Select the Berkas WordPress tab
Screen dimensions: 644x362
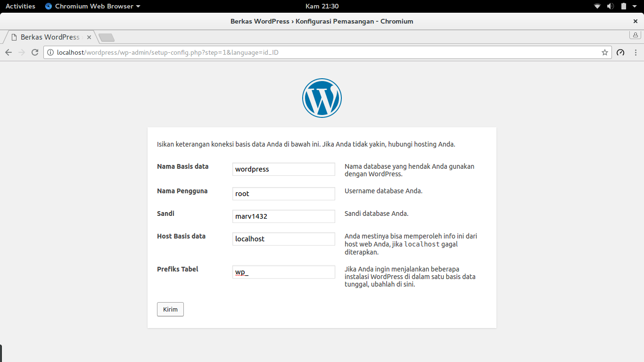[50, 37]
